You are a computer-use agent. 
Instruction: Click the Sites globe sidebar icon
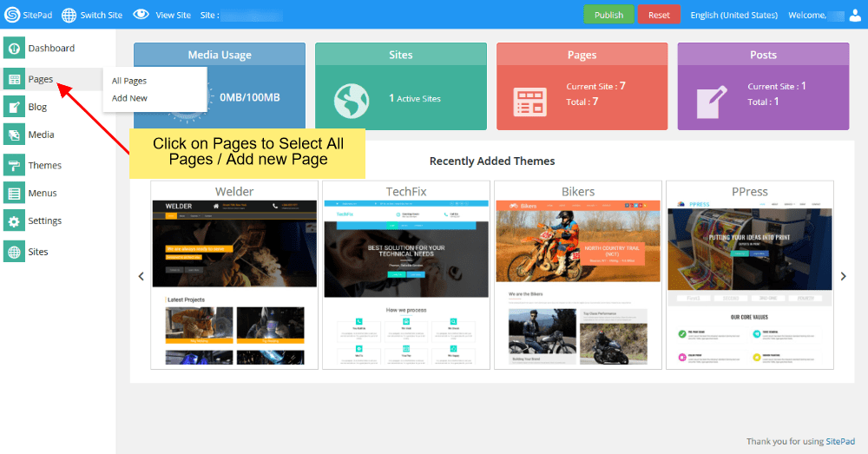[x=14, y=252]
